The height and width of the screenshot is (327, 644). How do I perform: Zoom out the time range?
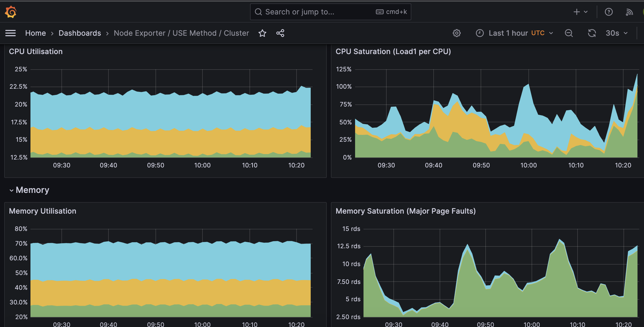(569, 33)
